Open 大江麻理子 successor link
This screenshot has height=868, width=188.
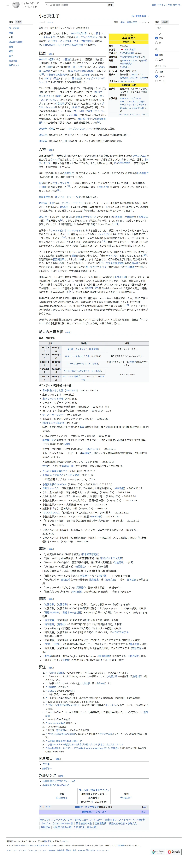[126, 798]
